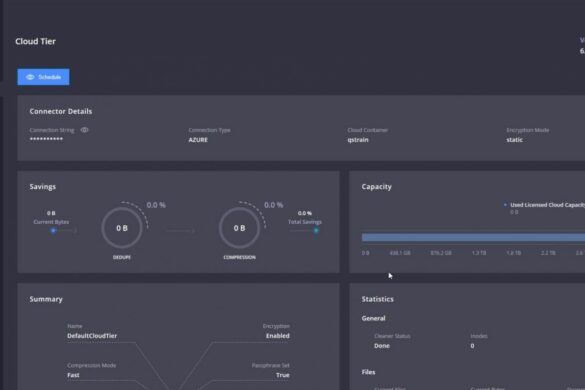Reveal the hidden Connection String with the eye icon
Viewport: 585px width, 390px height.
pos(85,130)
